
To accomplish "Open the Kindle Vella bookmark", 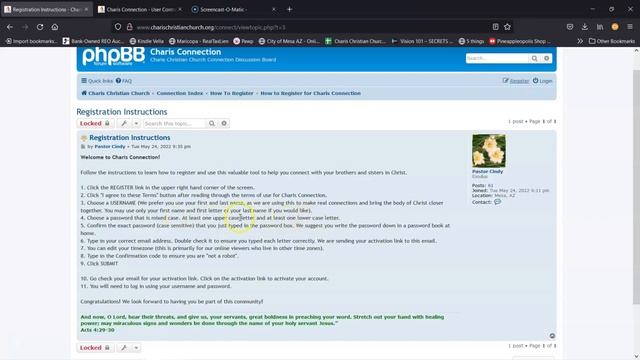I will coord(147,41).
